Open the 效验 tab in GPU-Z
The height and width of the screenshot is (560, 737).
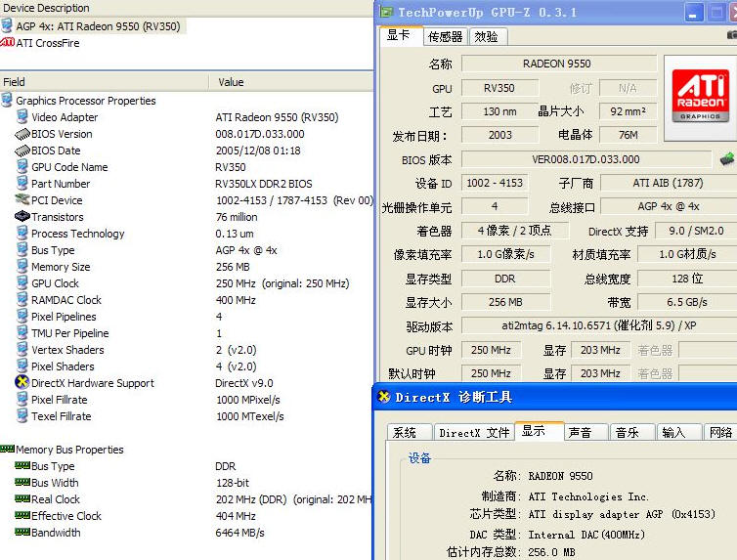pyautogui.click(x=486, y=36)
